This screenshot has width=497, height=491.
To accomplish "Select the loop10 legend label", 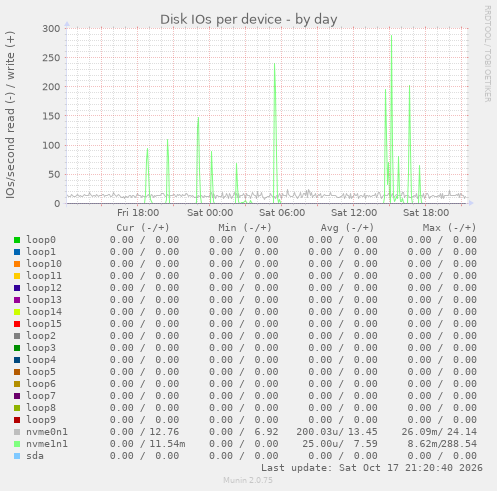I will pyautogui.click(x=44, y=264).
